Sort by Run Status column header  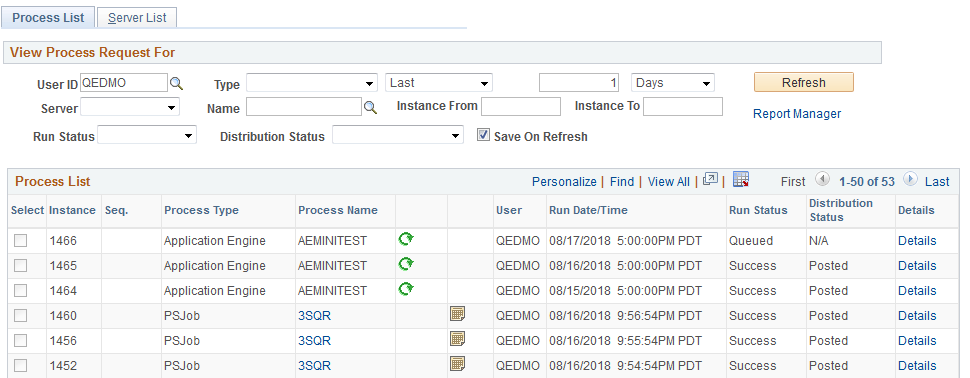[x=758, y=210]
